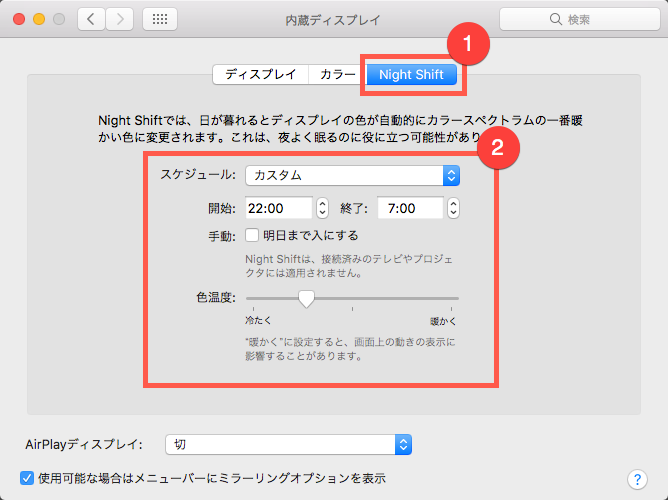
Task: Switch to the ディスプレイ tab
Action: point(261,75)
